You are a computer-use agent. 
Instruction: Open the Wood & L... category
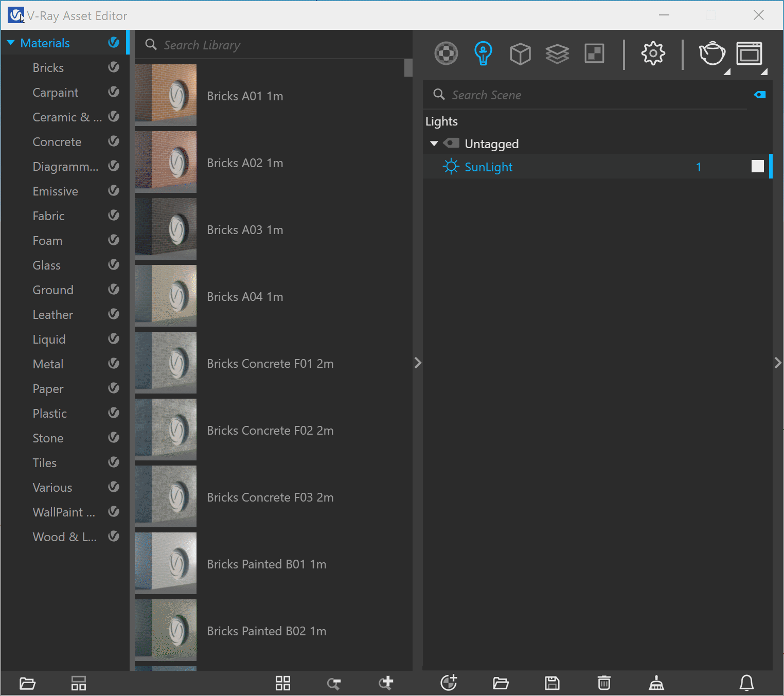pos(64,537)
